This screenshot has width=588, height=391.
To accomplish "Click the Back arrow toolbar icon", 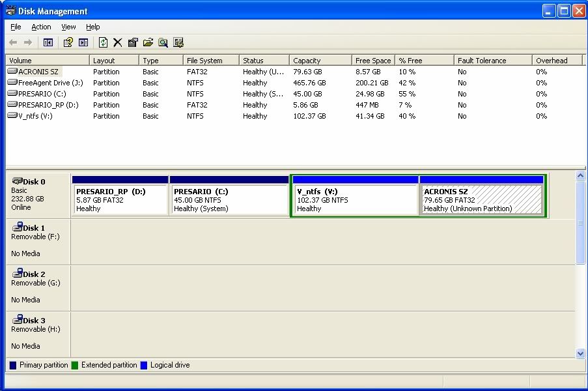I will 13,43.
